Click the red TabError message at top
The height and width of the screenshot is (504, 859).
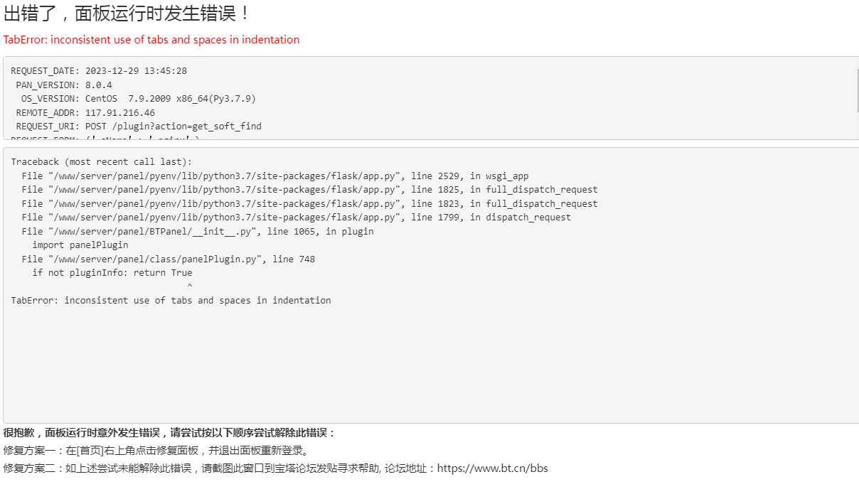pos(151,40)
